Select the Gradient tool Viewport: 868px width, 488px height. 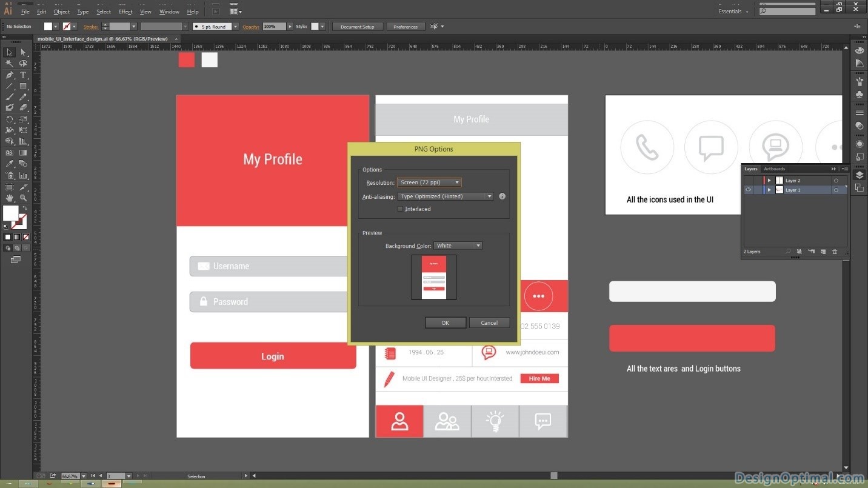[23, 153]
